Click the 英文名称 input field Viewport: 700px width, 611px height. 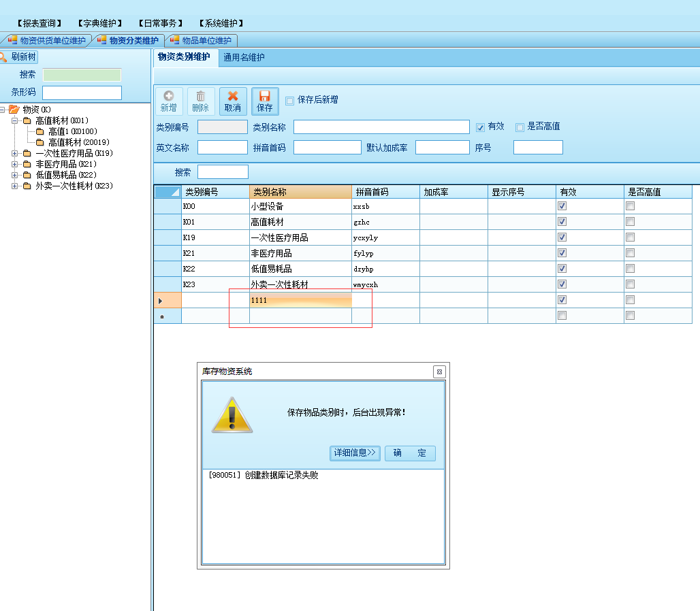pos(223,147)
